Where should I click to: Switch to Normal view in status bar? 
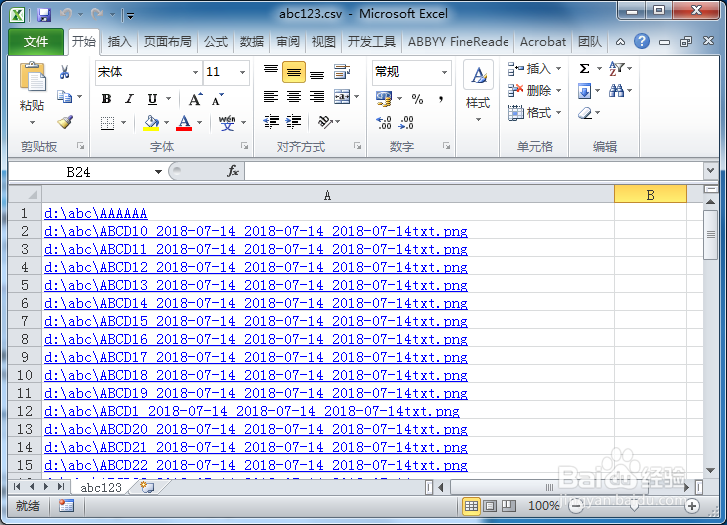point(471,506)
